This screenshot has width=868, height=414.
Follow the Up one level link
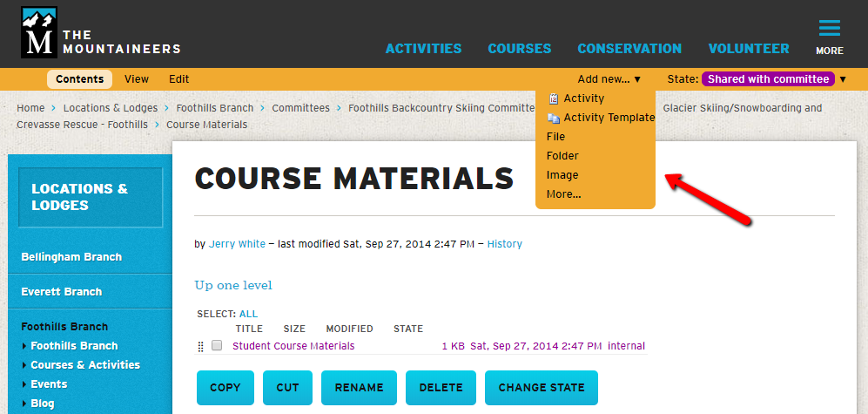tap(233, 285)
